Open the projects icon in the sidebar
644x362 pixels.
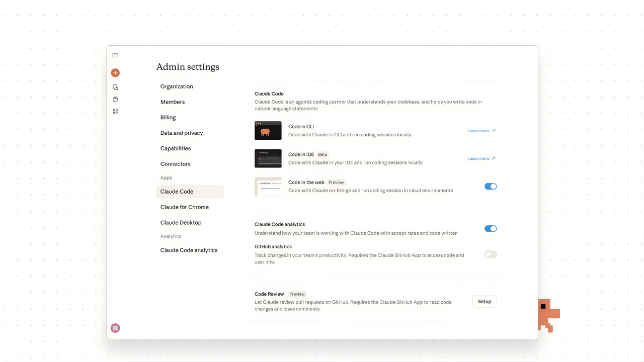pyautogui.click(x=115, y=99)
